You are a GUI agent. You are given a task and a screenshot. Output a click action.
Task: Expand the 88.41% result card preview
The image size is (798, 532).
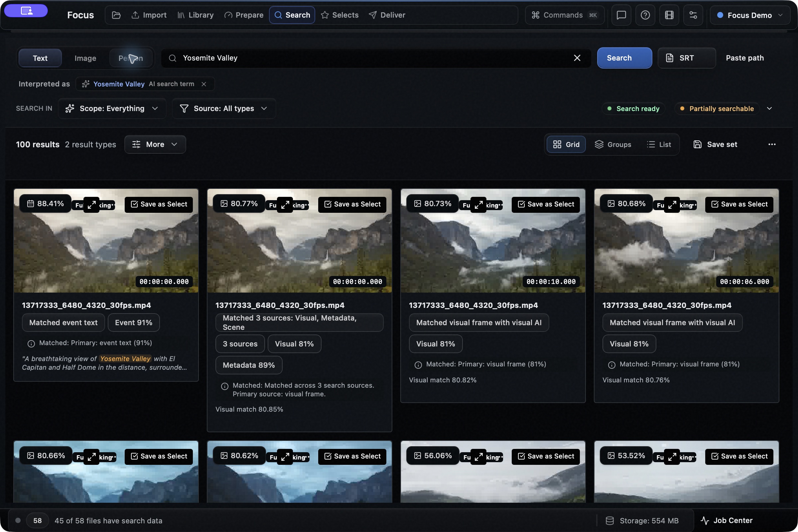[x=92, y=205]
